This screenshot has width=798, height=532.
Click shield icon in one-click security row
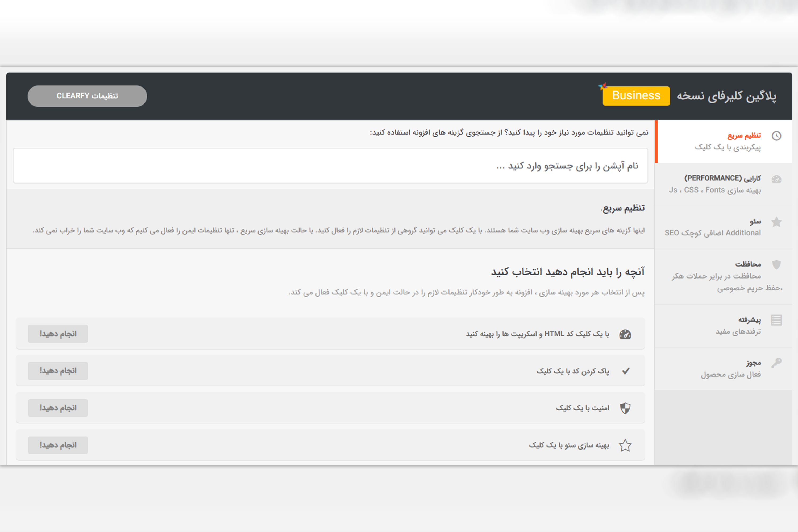(x=625, y=408)
